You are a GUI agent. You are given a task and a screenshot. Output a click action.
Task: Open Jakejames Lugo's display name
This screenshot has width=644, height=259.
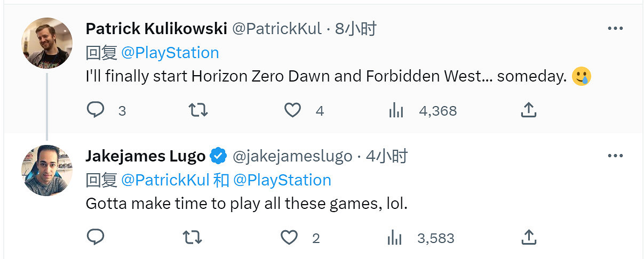click(x=145, y=156)
